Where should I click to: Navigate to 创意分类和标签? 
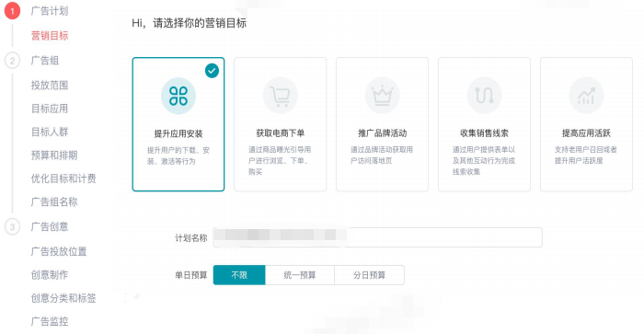click(63, 298)
